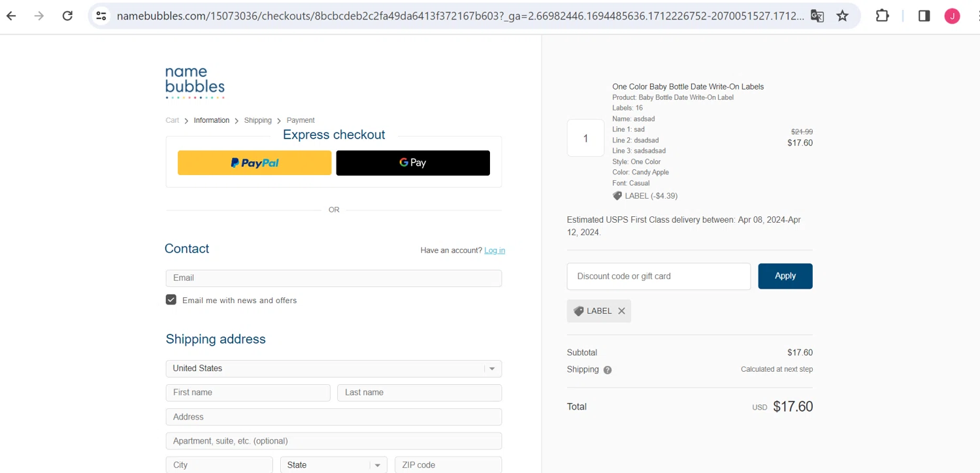
Task: Click the browser back arrow
Action: (x=11, y=16)
